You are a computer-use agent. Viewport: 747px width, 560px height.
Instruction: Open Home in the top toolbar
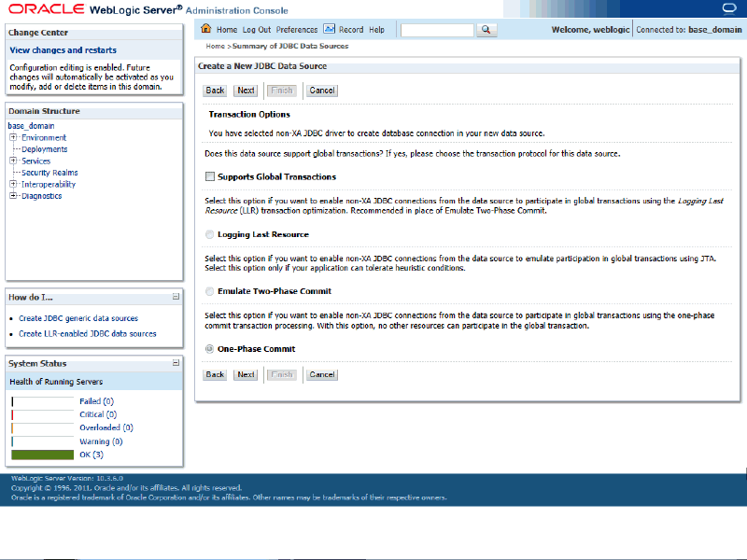click(227, 30)
